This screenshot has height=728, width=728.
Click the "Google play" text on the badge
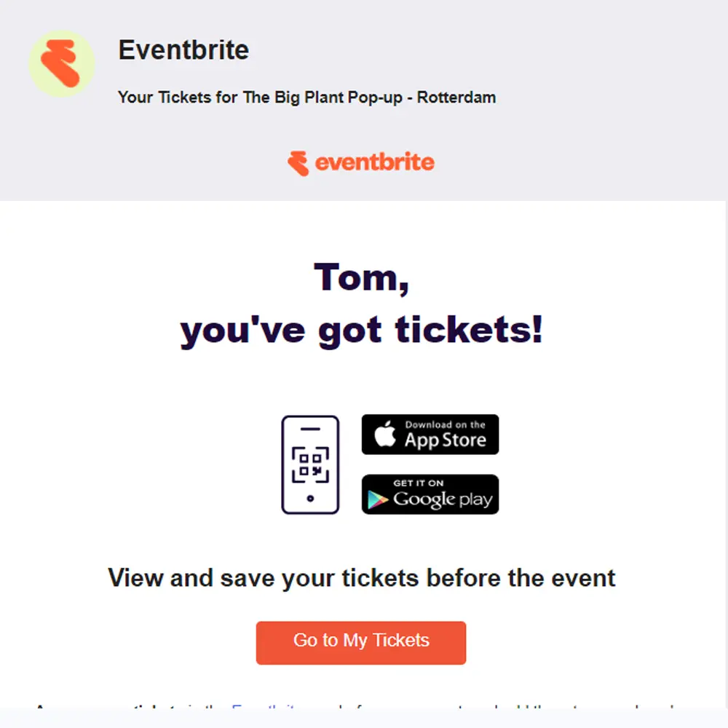point(443,500)
